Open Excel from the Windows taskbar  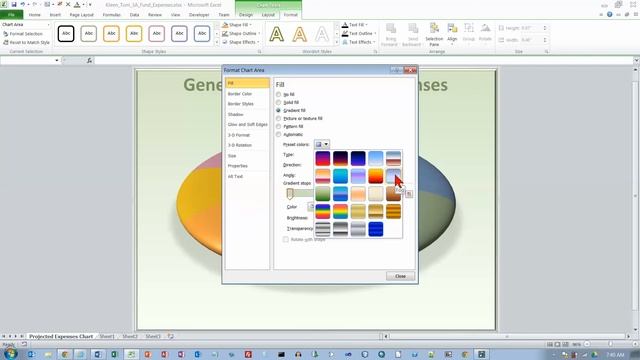[x=115, y=354]
